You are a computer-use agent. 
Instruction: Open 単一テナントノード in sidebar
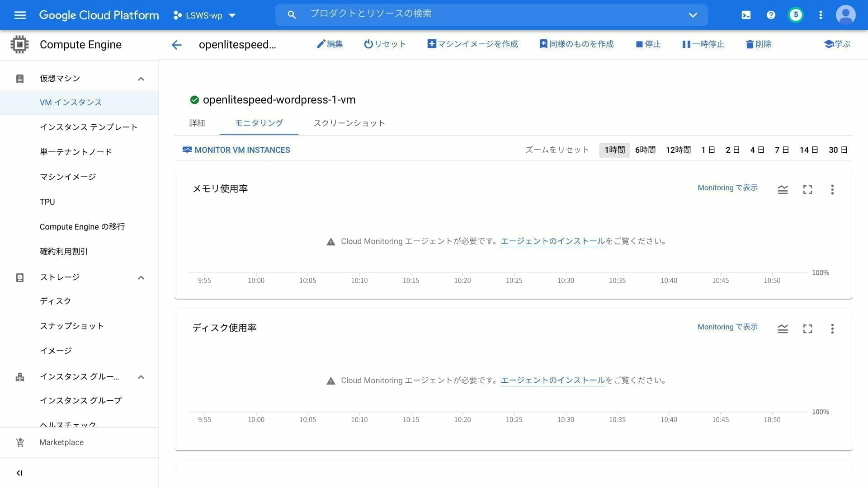(76, 152)
